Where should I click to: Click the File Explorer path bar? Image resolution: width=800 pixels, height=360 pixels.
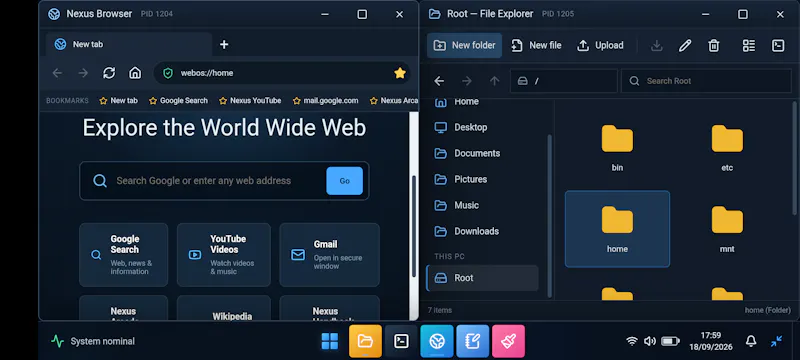[x=564, y=81]
